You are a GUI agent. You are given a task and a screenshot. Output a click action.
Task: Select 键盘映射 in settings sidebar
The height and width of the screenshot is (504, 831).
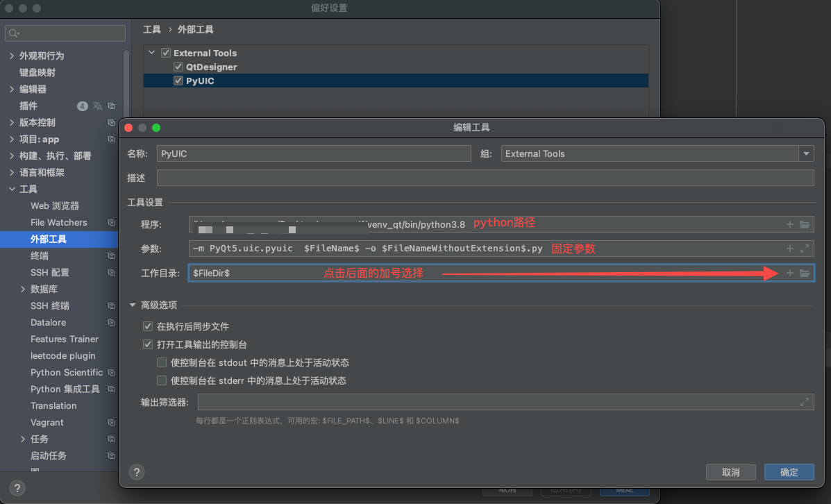(x=37, y=73)
